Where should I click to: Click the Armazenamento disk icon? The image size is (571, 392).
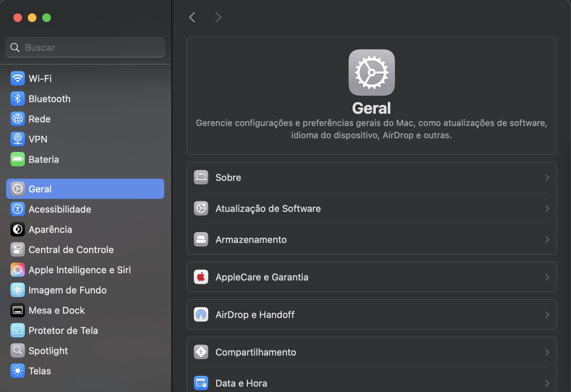(x=201, y=239)
